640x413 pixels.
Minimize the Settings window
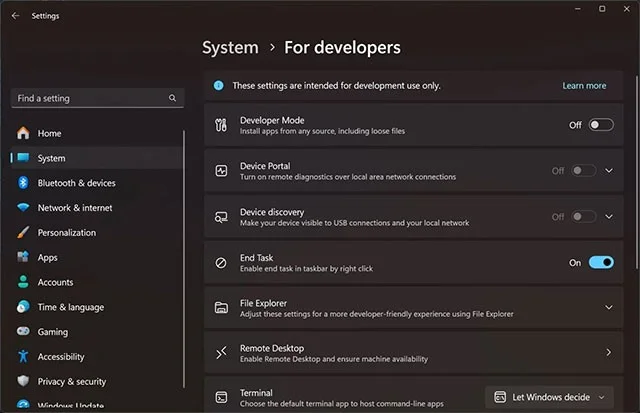(x=578, y=9)
